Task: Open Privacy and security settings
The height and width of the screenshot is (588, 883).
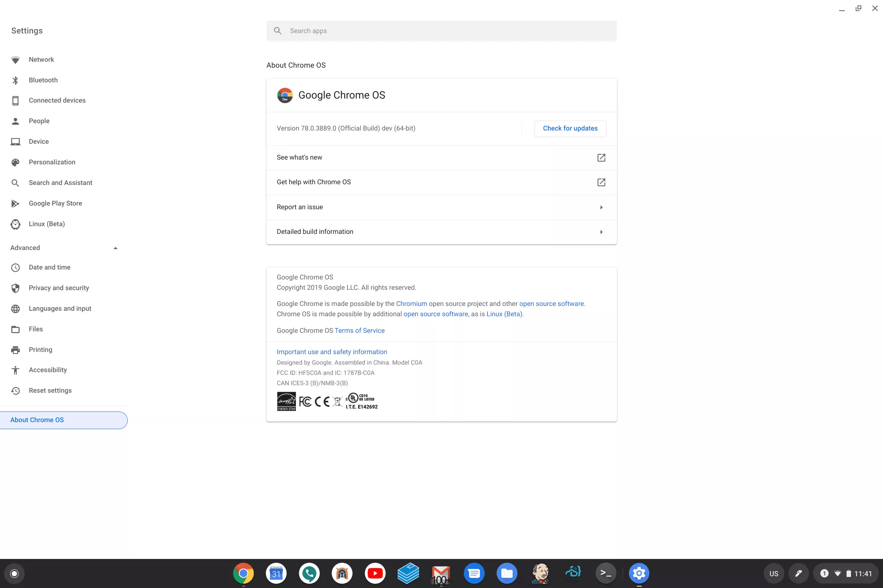Action: [x=59, y=288]
